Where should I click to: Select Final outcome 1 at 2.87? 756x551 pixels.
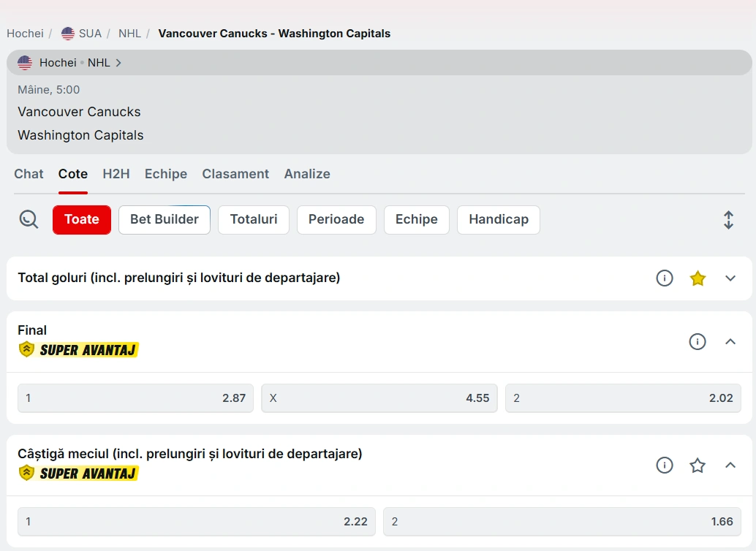[x=135, y=398]
